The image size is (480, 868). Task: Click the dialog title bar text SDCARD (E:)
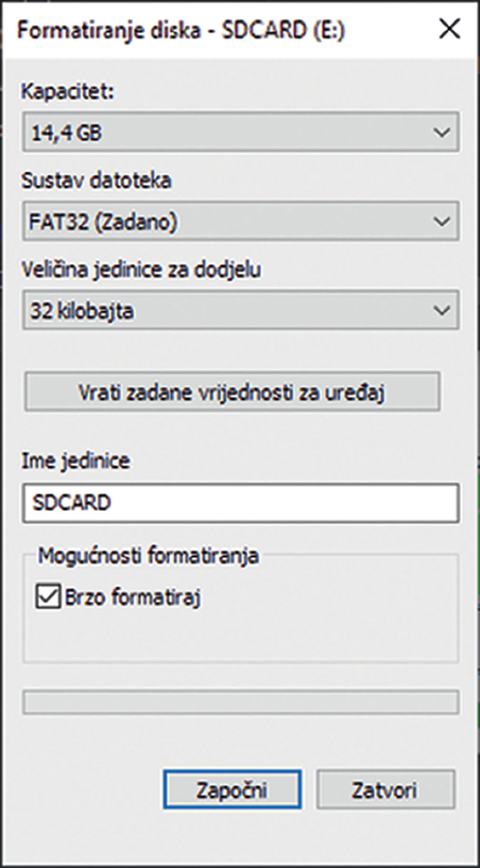283,30
